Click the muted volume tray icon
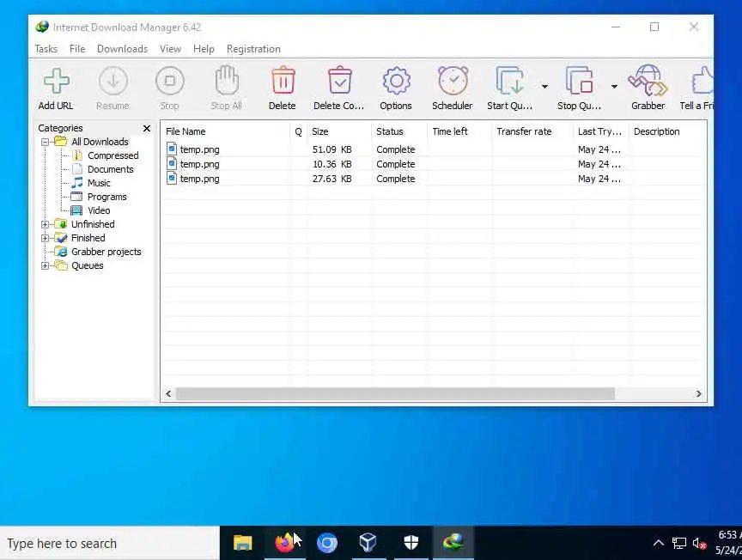 (699, 544)
